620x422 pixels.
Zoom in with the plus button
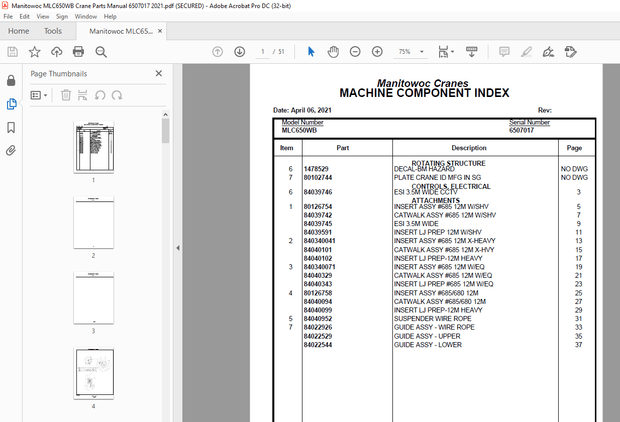click(x=377, y=52)
